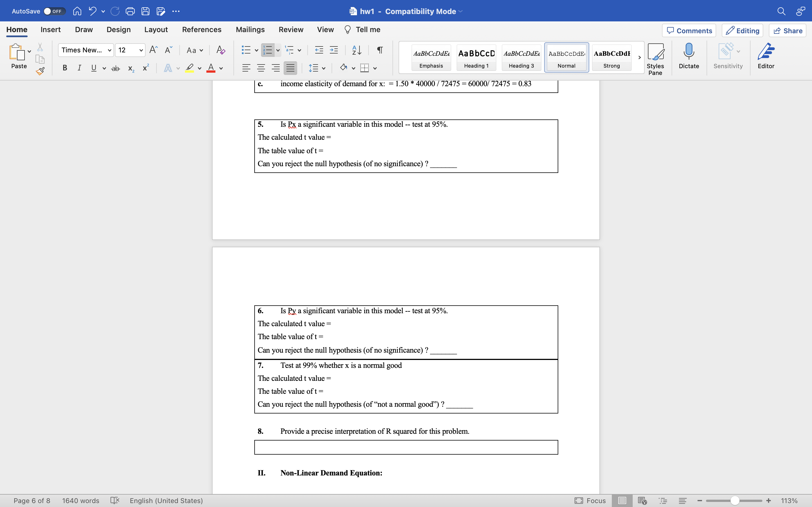Open the Editor pen icon
This screenshot has height=507, width=812.
click(x=766, y=56)
